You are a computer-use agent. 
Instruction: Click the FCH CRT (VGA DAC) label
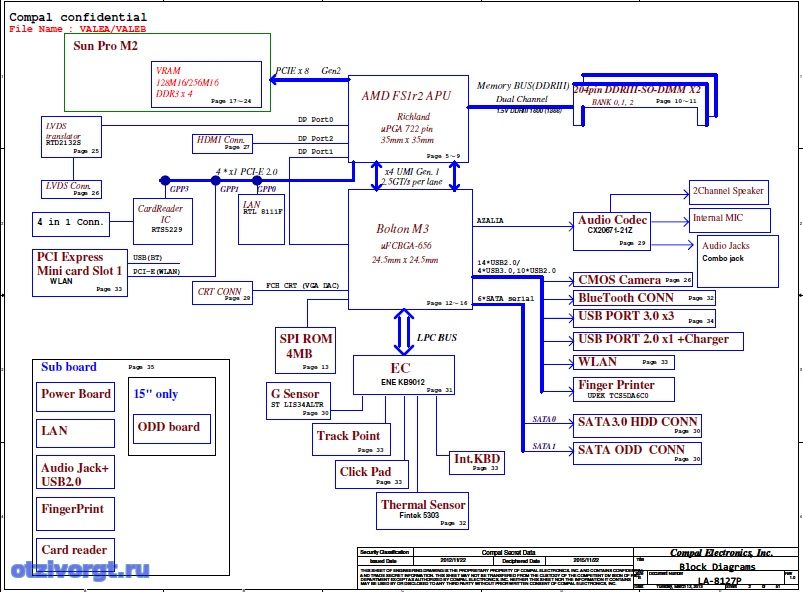(303, 286)
